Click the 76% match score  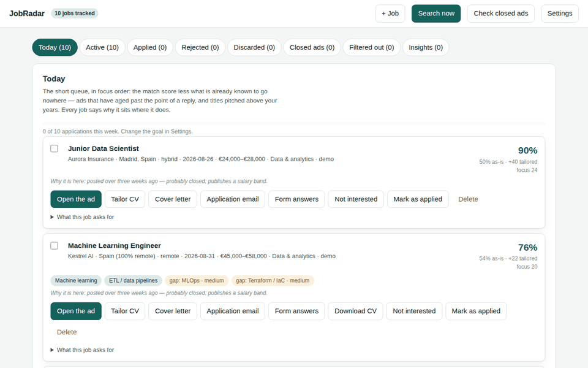pos(527,247)
